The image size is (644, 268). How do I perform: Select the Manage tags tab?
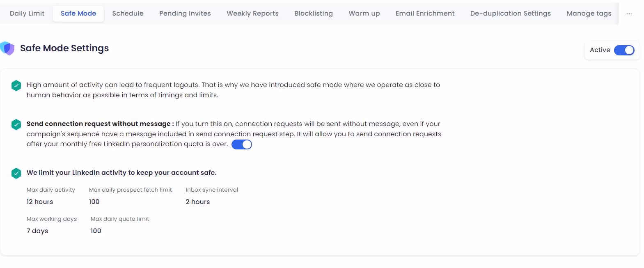(x=589, y=14)
